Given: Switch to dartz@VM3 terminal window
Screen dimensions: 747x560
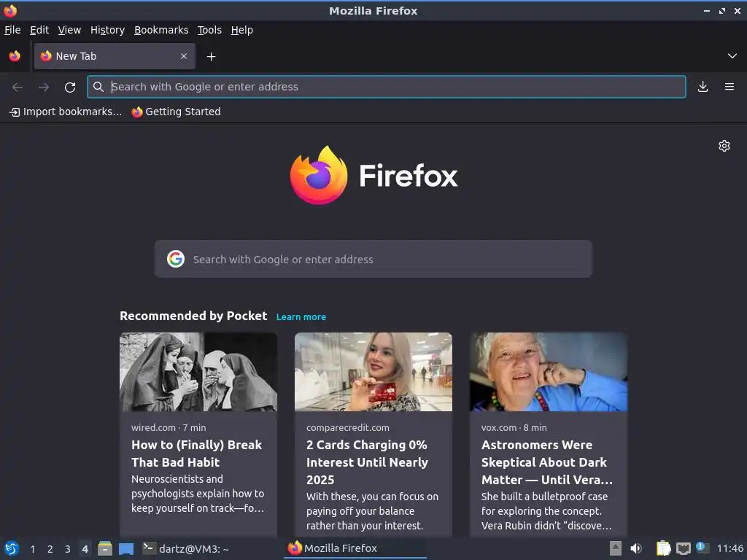Looking at the screenshot, I should tap(186, 548).
